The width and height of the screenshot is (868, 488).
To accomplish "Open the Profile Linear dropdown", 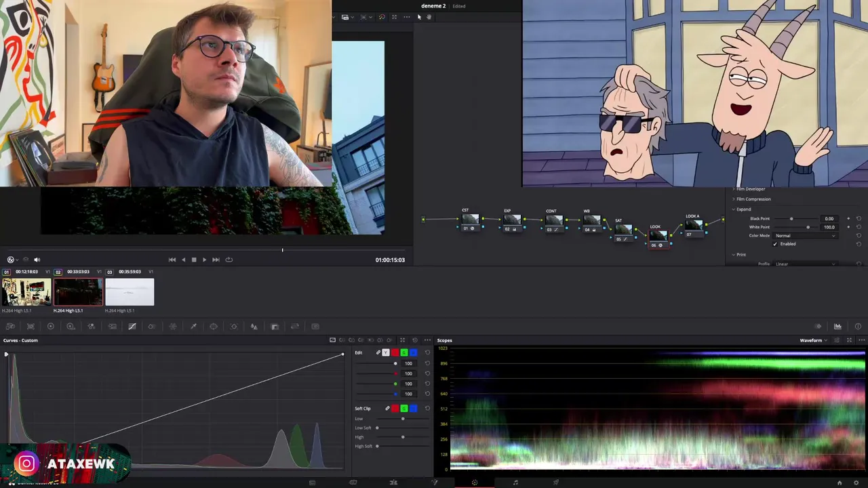I will coord(805,264).
